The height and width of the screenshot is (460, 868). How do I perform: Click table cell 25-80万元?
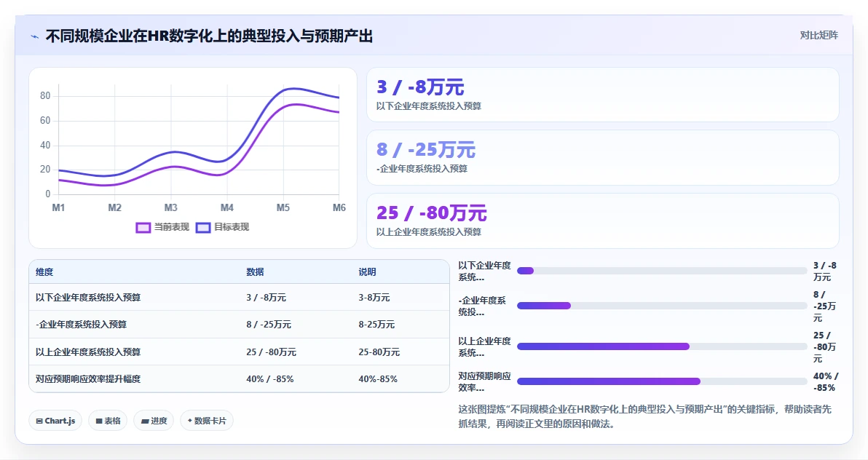(x=379, y=352)
